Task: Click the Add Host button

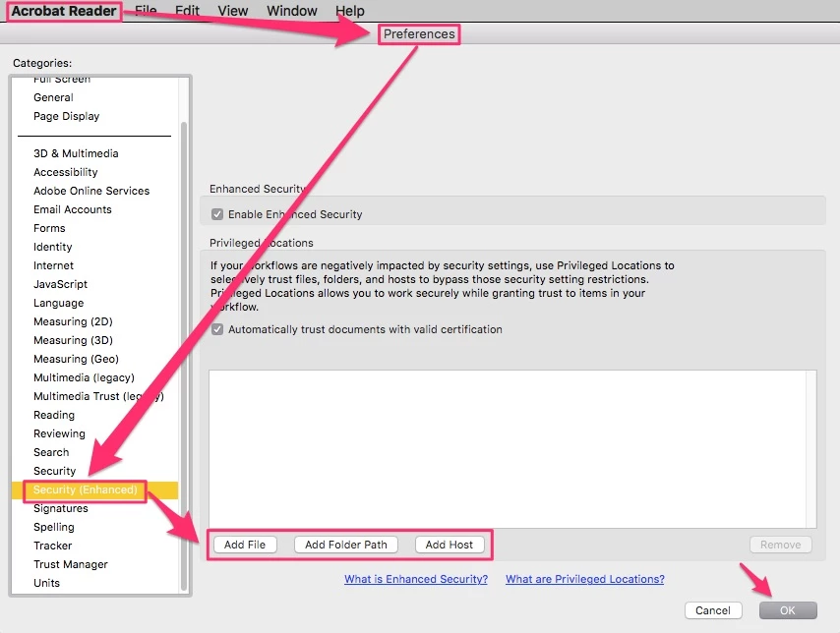Action: tap(450, 545)
